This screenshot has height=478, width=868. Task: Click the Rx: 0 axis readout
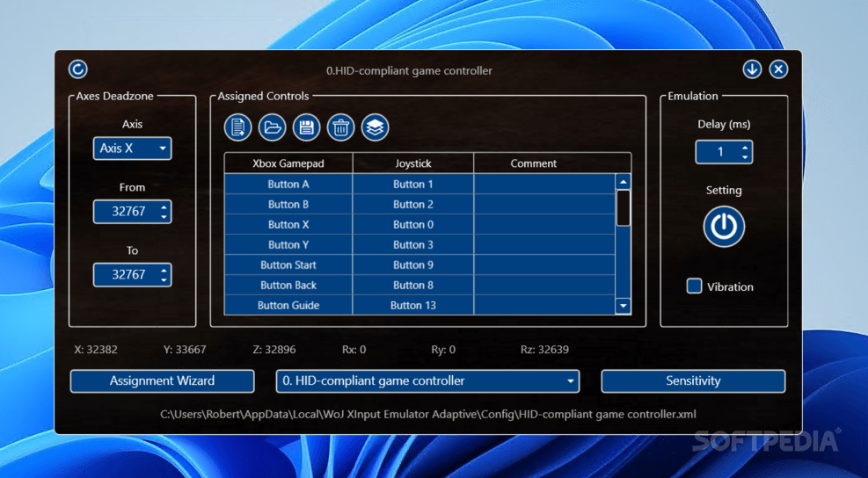pyautogui.click(x=354, y=350)
